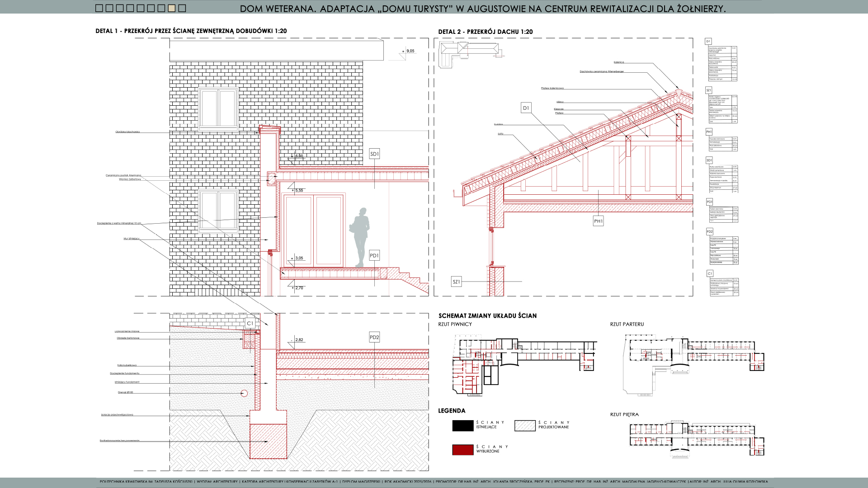Click the last square page indicator
This screenshot has height=488, width=868.
click(x=182, y=8)
